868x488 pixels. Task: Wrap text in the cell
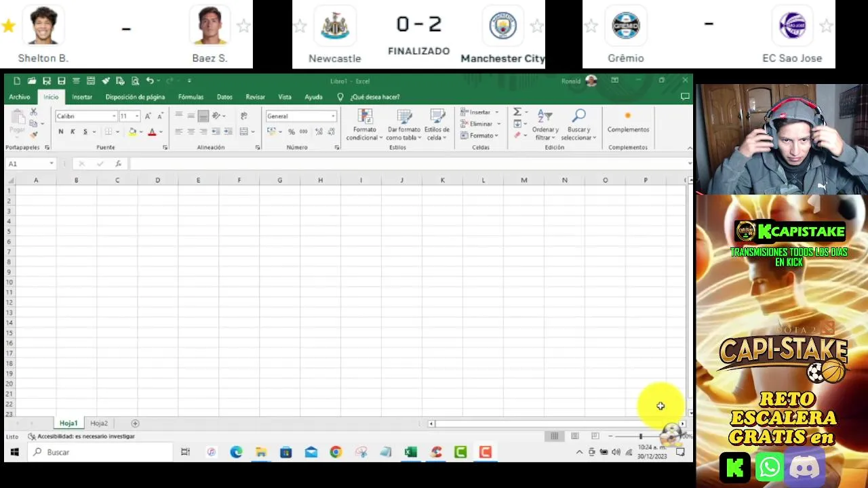pos(244,116)
